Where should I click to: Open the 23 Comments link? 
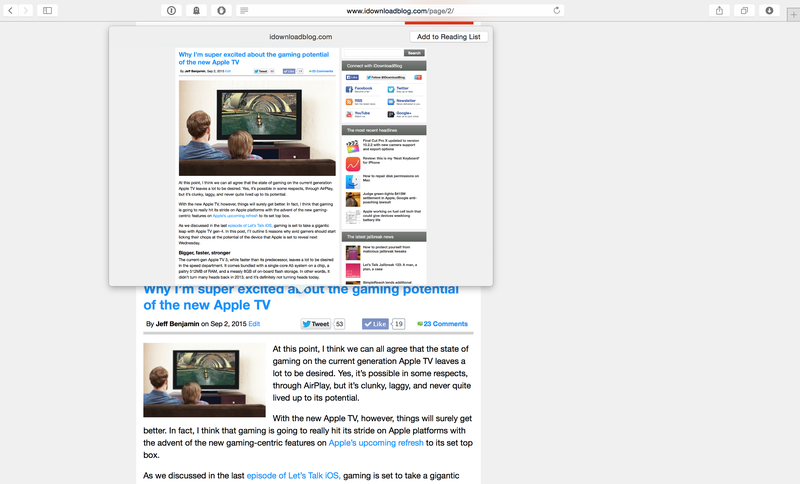(x=443, y=324)
